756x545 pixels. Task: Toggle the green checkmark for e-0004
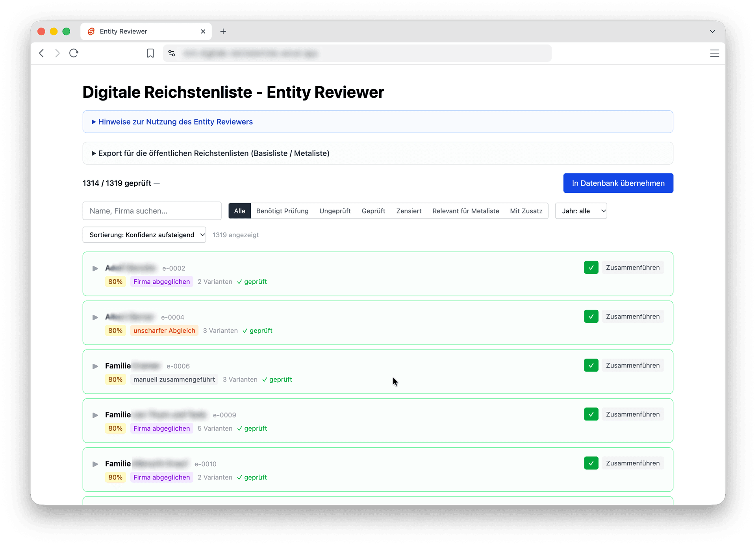click(591, 316)
